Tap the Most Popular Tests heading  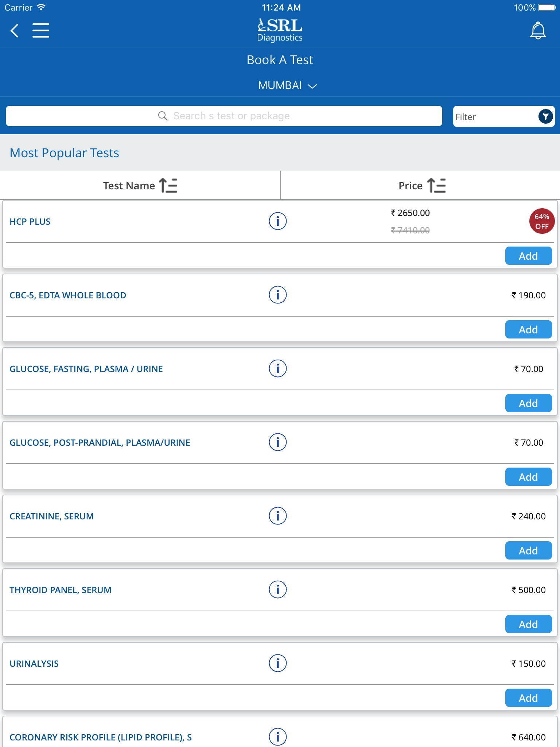click(65, 153)
